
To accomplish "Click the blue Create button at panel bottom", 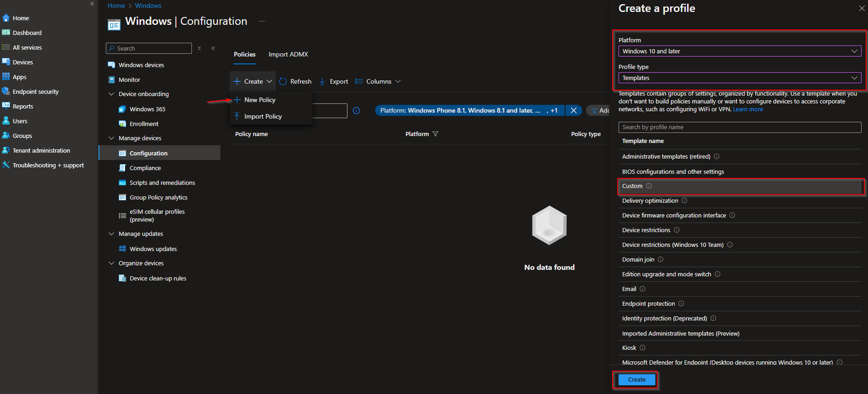I will [x=637, y=379].
